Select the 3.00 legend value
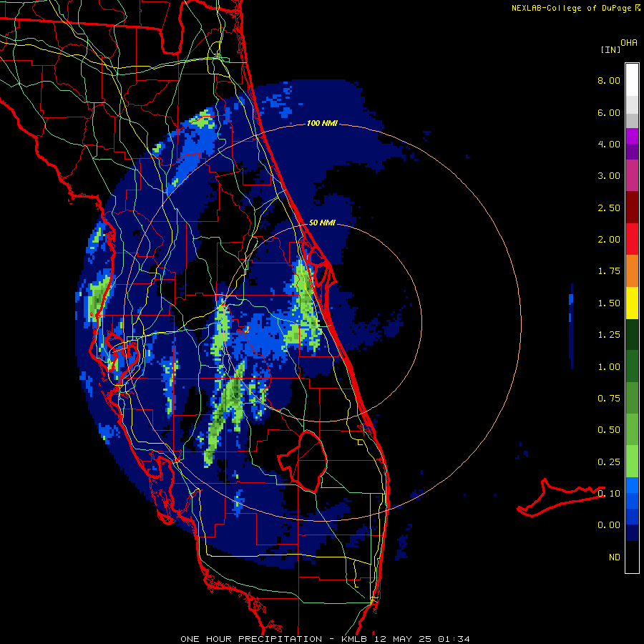This screenshot has height=644, width=644. (609, 176)
